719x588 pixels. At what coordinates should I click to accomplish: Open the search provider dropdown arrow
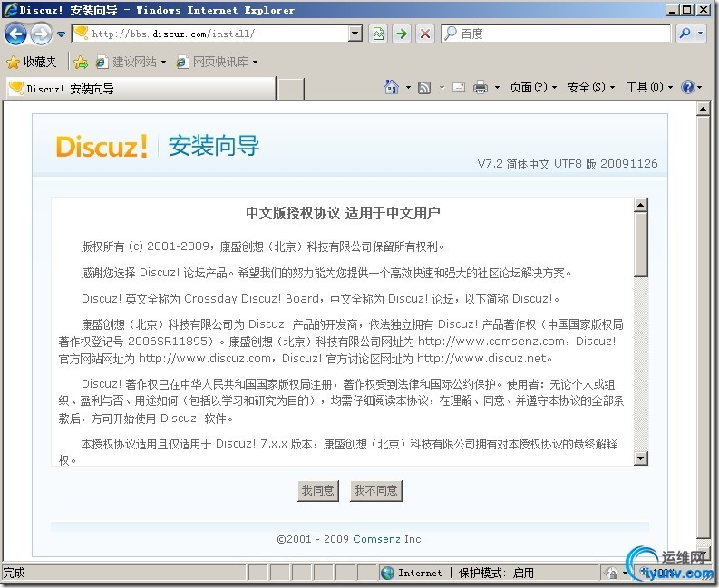(700, 34)
